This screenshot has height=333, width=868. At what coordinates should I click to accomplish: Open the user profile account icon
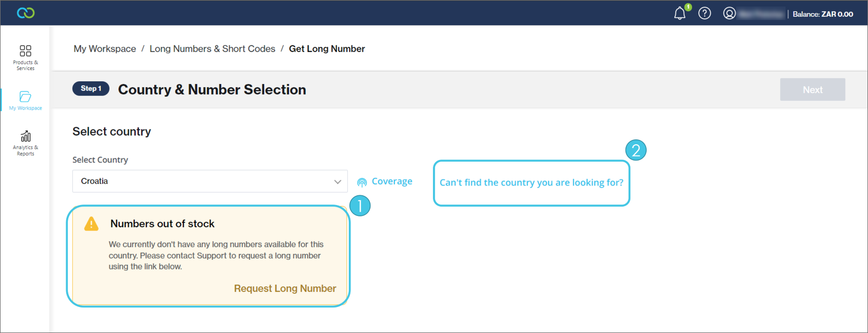729,14
